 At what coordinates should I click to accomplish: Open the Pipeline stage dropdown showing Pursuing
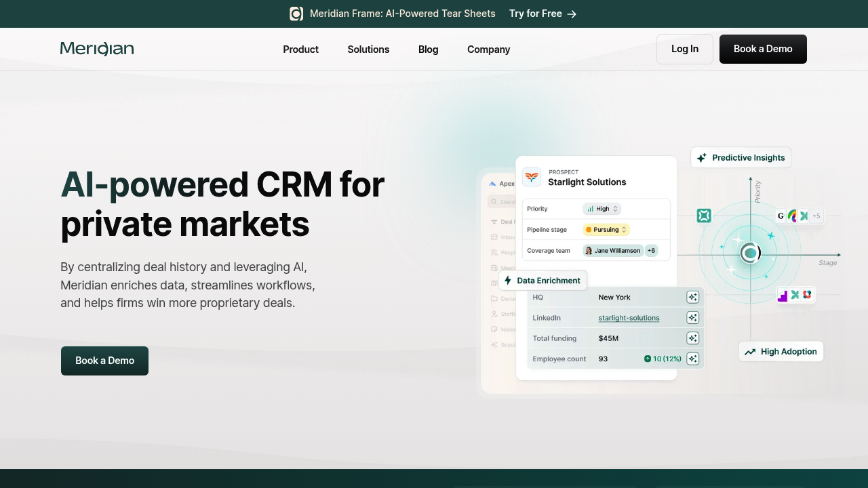(606, 229)
